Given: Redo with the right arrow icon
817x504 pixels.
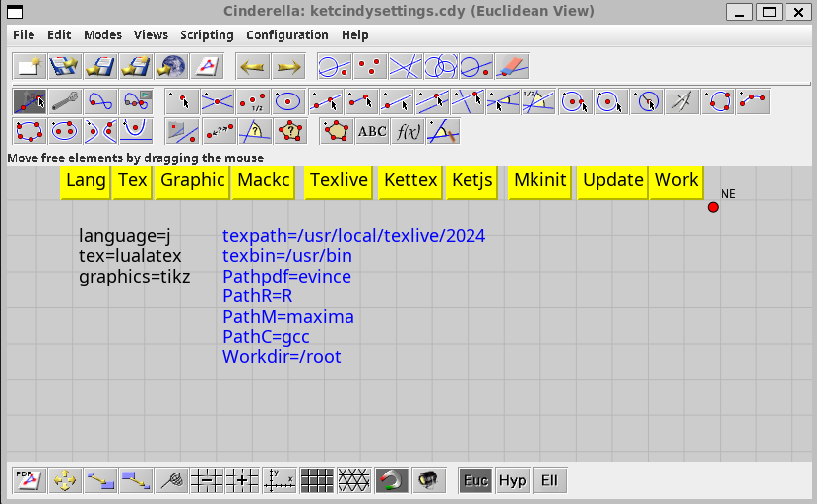Looking at the screenshot, I should pos(288,66).
